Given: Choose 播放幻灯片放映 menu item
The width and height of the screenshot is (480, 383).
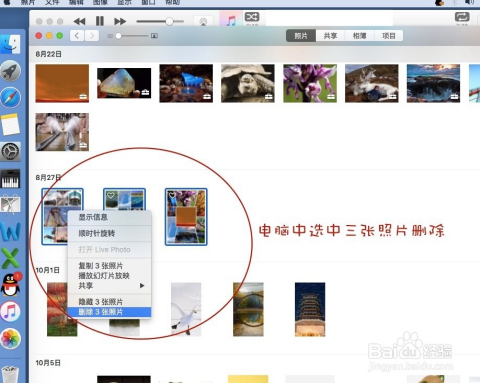Looking at the screenshot, I should pos(109,276).
